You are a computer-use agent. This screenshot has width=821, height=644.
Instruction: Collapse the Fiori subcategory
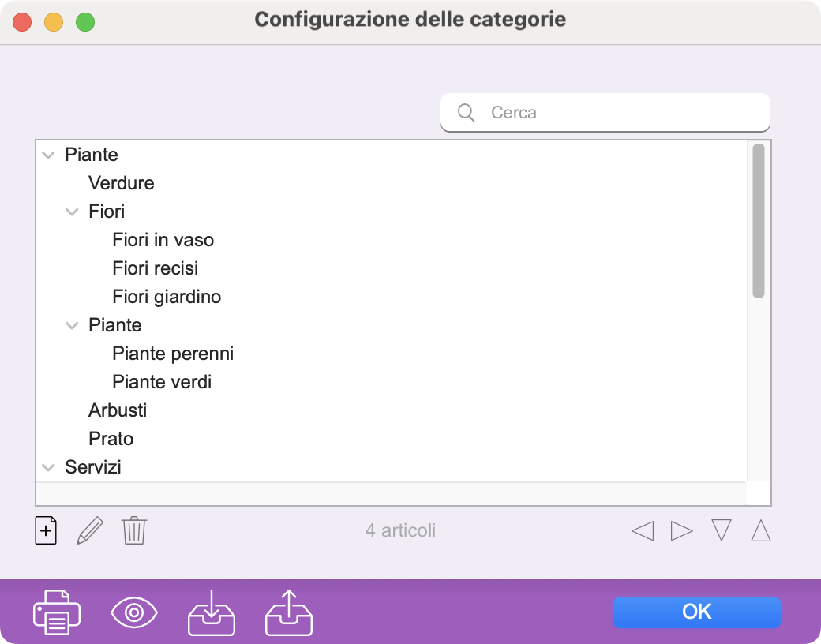[72, 212]
